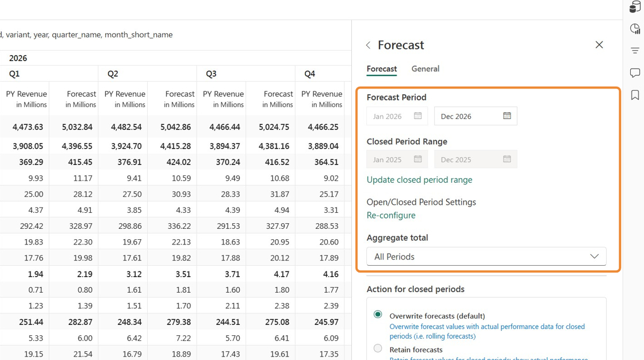Select Retain forecasts radio button

click(x=378, y=348)
